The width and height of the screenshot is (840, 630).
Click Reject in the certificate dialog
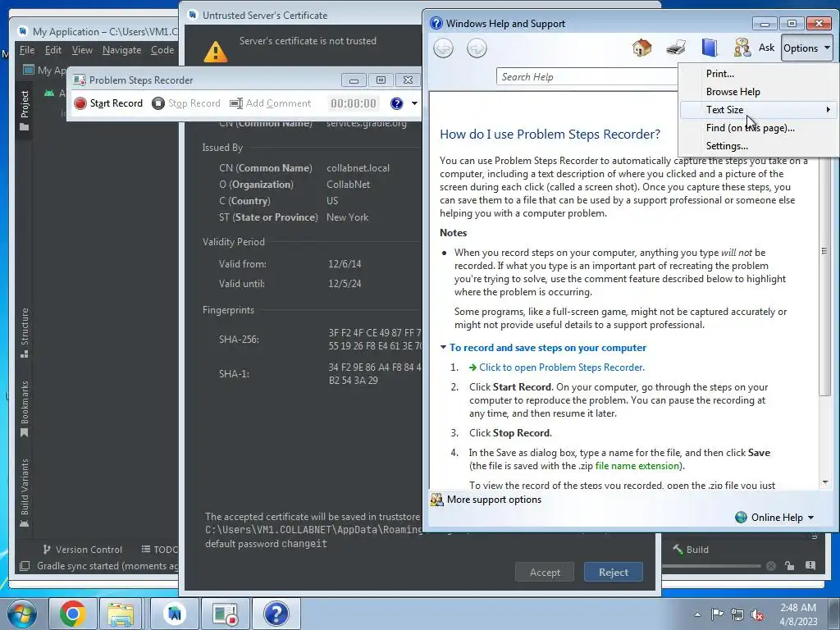(614, 573)
